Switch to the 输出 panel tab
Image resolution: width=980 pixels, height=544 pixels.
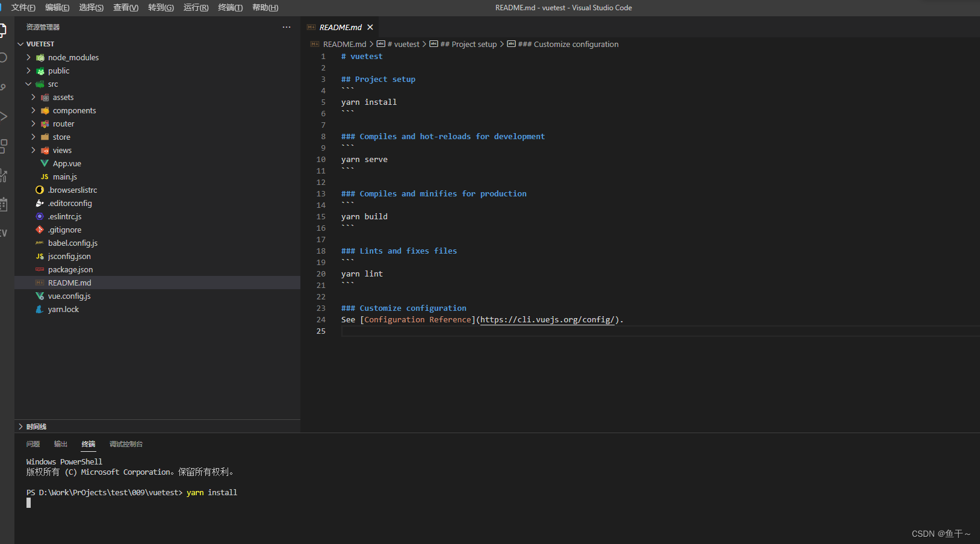[x=61, y=444]
